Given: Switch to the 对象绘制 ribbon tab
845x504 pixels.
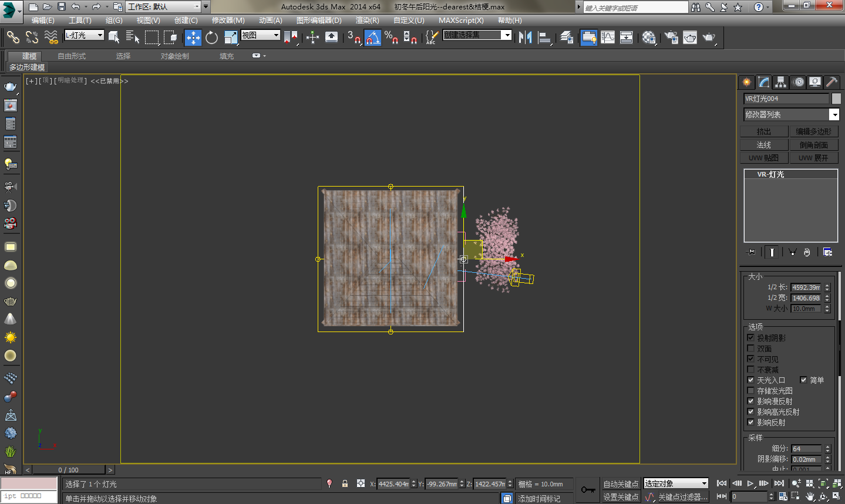Looking at the screenshot, I should click(175, 56).
